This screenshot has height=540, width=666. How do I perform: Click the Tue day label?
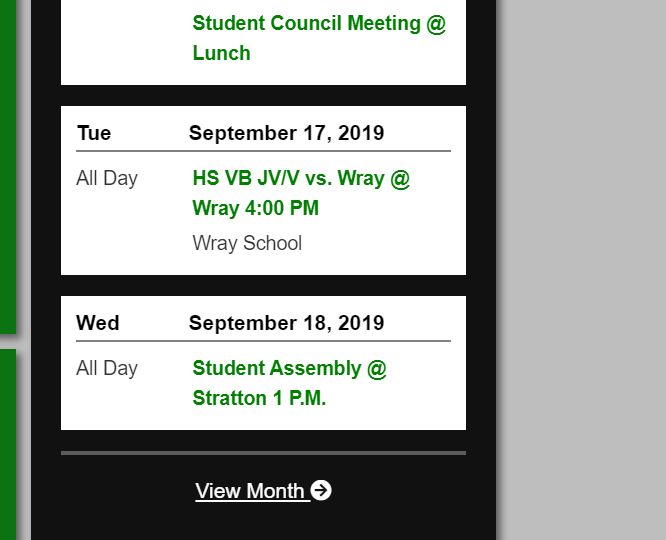tap(94, 133)
